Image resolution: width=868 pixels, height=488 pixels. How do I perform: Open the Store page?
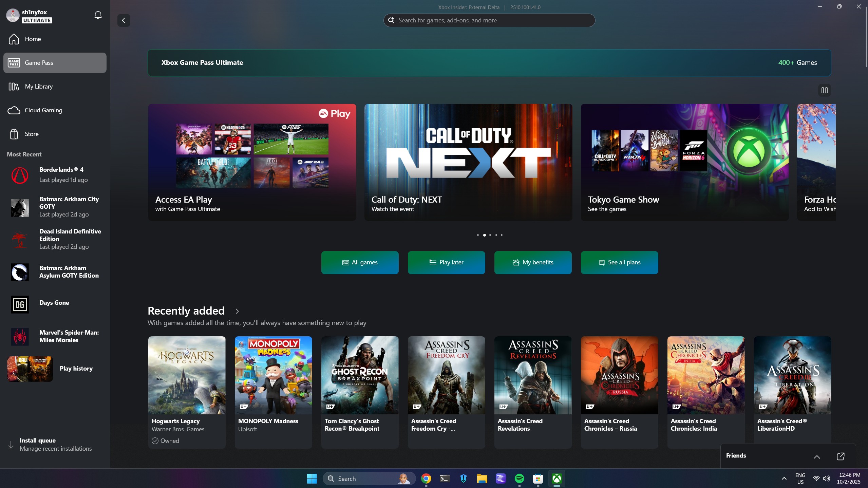pyautogui.click(x=31, y=134)
